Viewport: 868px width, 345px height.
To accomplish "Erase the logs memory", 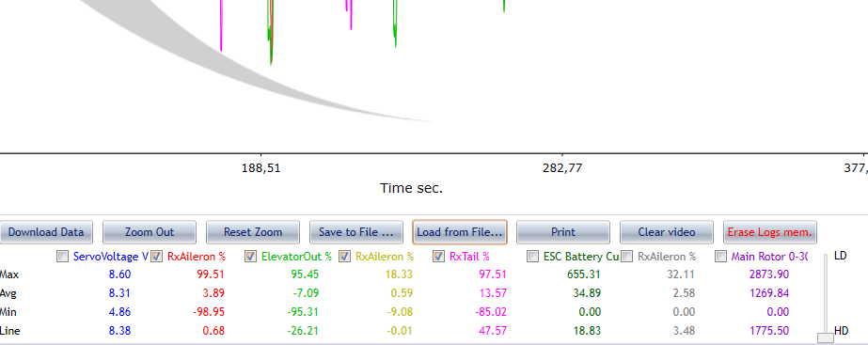I will [x=769, y=232].
